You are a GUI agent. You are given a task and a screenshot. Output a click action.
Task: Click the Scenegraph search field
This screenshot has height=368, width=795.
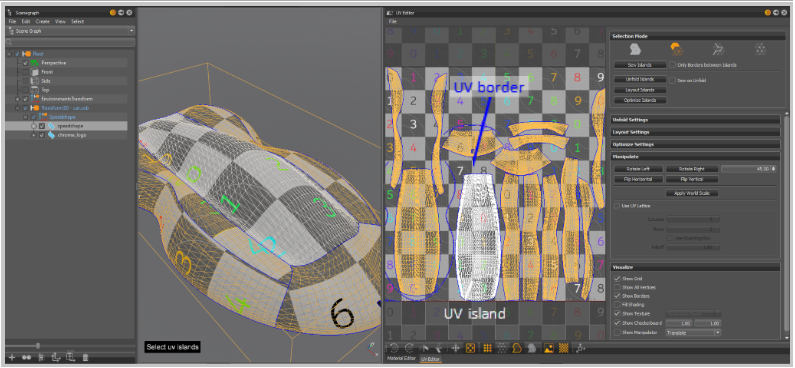click(x=70, y=43)
